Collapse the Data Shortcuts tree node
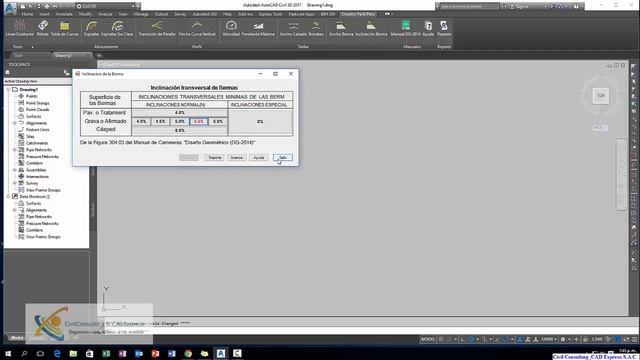Screen dimensions: 640x360 [9, 196]
